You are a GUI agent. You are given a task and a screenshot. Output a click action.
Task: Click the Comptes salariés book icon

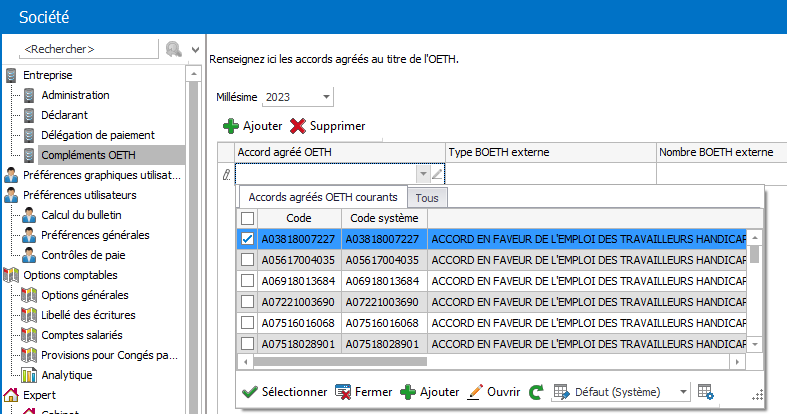[x=29, y=335]
